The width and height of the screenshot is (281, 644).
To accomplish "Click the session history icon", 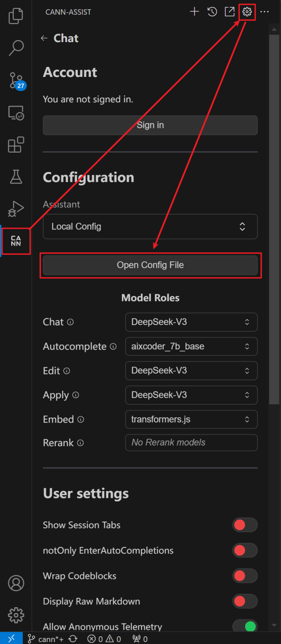I will pyautogui.click(x=212, y=12).
